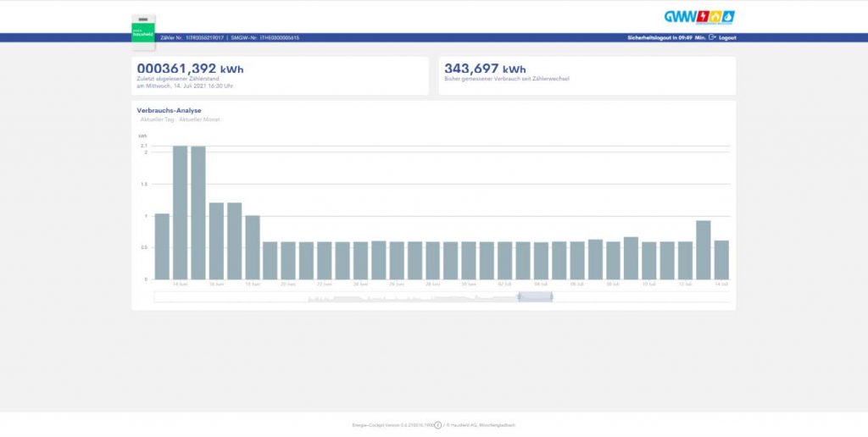The height and width of the screenshot is (437, 868).
Task: Click the blue water drop icon
Action: click(x=728, y=16)
